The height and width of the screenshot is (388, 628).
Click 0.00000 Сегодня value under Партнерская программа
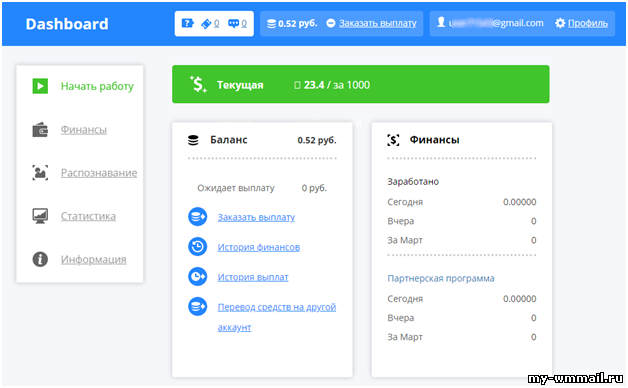point(519,299)
